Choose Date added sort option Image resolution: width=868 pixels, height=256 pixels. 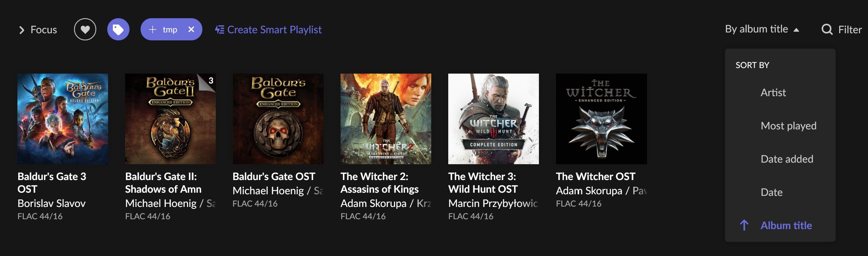point(787,159)
